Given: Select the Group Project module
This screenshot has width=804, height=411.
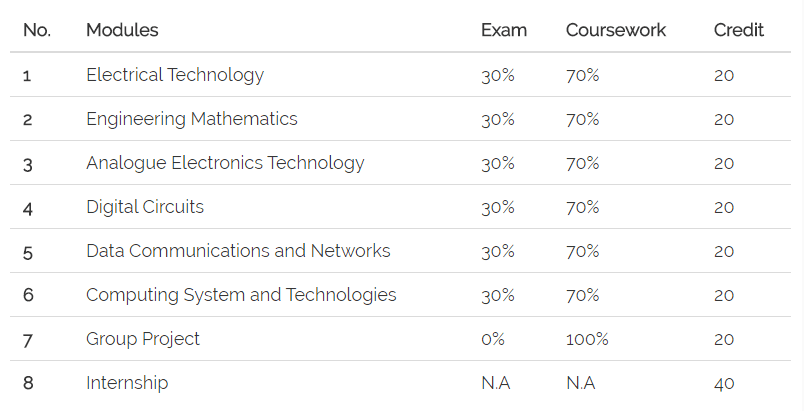Looking at the screenshot, I should click(x=143, y=339).
